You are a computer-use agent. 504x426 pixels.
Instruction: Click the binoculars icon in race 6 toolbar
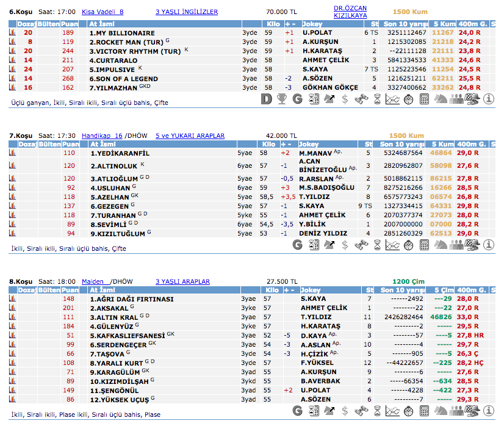pyautogui.click(x=361, y=99)
